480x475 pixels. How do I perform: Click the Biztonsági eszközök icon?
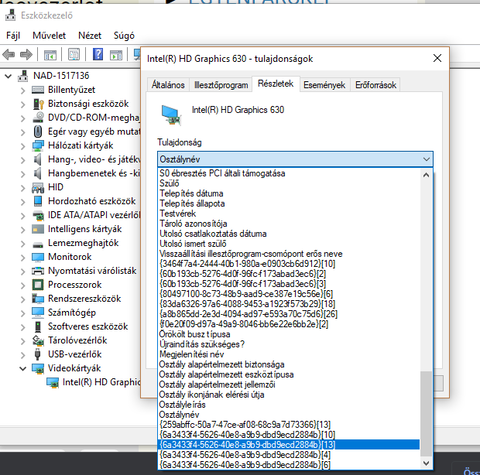[x=38, y=104]
